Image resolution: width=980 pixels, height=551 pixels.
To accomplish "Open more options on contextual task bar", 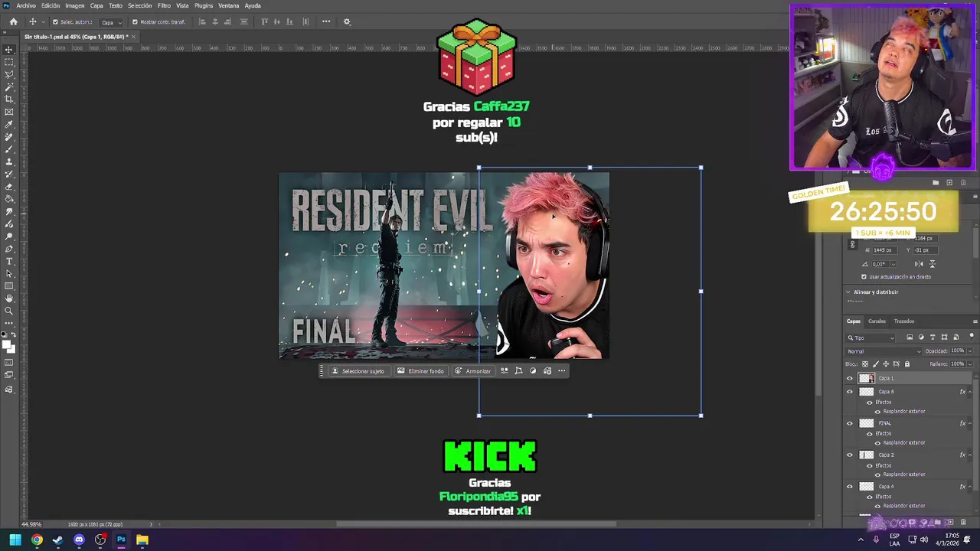I will pyautogui.click(x=561, y=371).
